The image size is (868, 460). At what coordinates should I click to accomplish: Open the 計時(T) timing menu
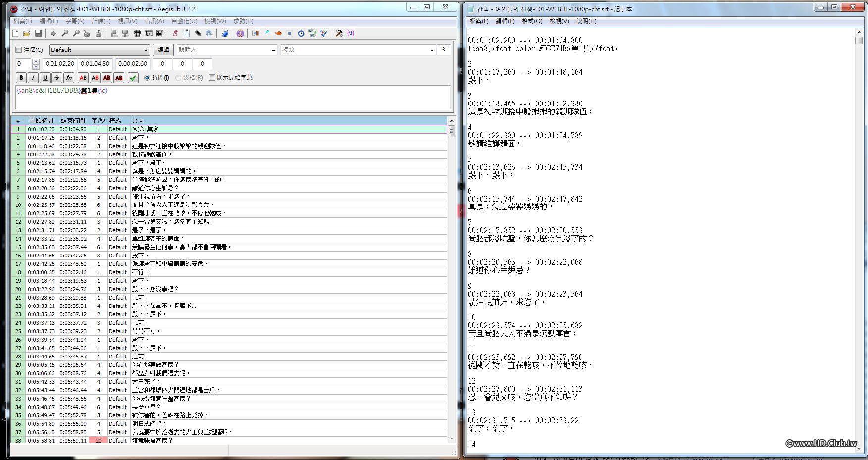(101, 21)
